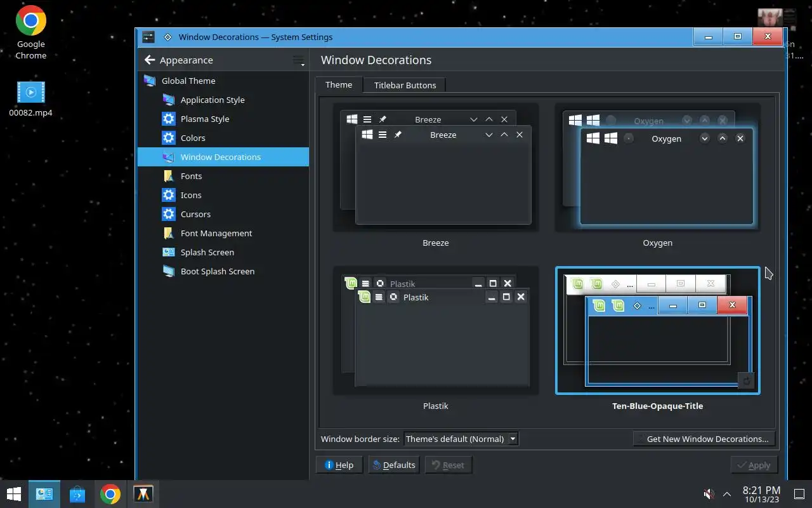Click the Defaults button
The image size is (812, 508).
coord(394,465)
